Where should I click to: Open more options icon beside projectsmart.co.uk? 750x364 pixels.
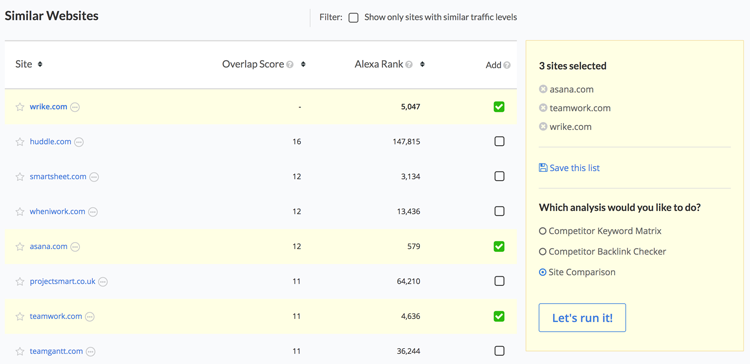[x=103, y=282]
